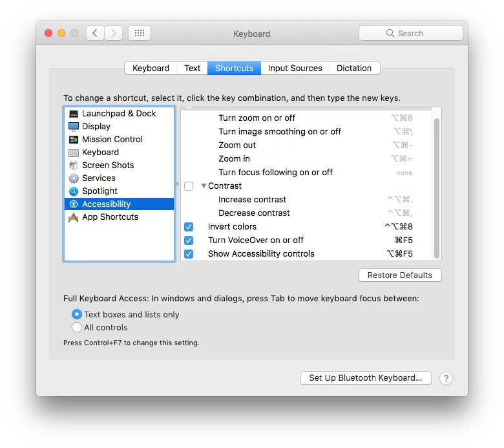
Task: Click the Screen Shots icon
Action: 74,165
